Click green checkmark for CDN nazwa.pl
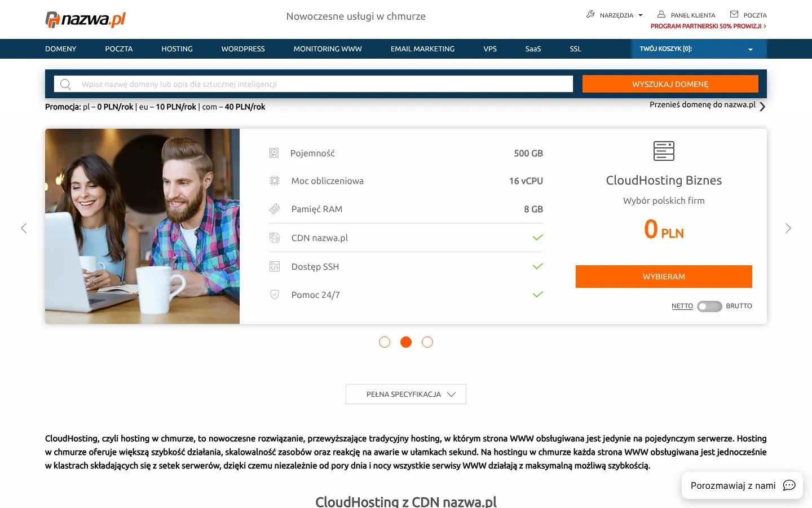This screenshot has height=508, width=812. pos(538,238)
